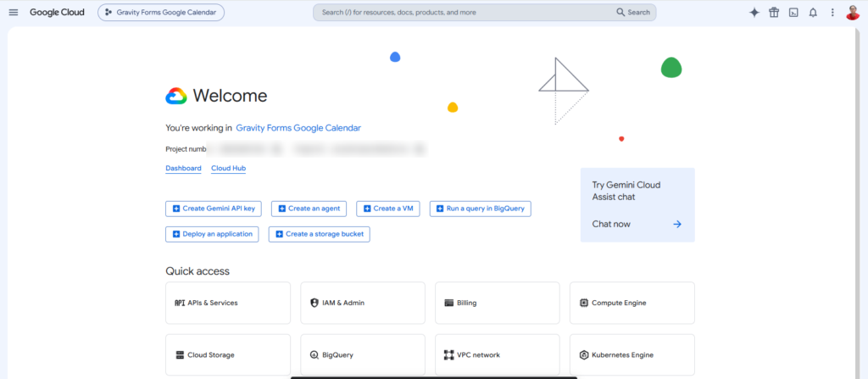Image resolution: width=868 pixels, height=379 pixels.
Task: Open the hamburger navigation menu
Action: pos(14,12)
